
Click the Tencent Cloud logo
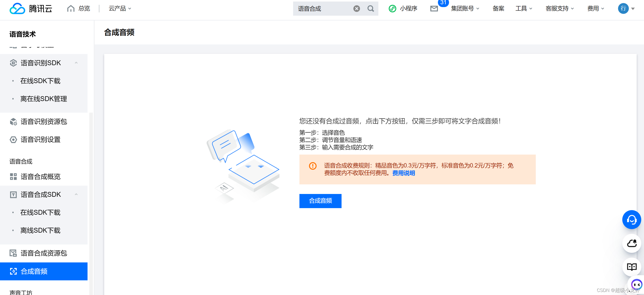[30, 8]
